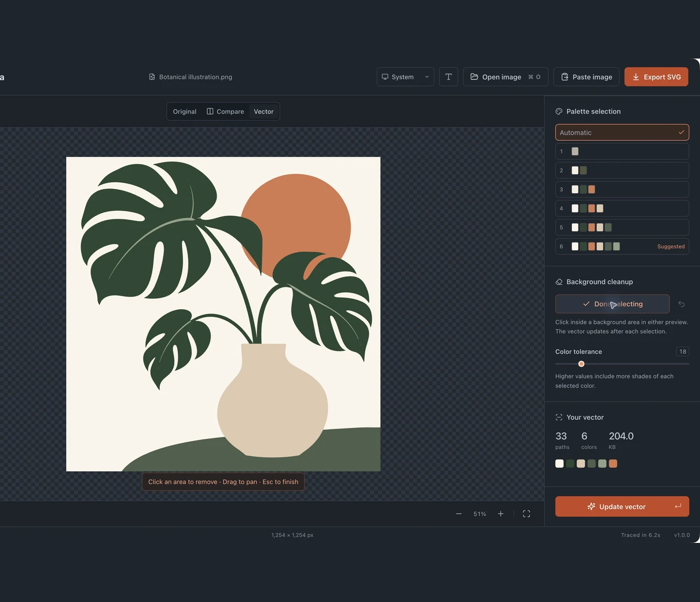The width and height of the screenshot is (700, 602).
Task: Adjust the Color tolerance slider handle
Action: coord(581,364)
